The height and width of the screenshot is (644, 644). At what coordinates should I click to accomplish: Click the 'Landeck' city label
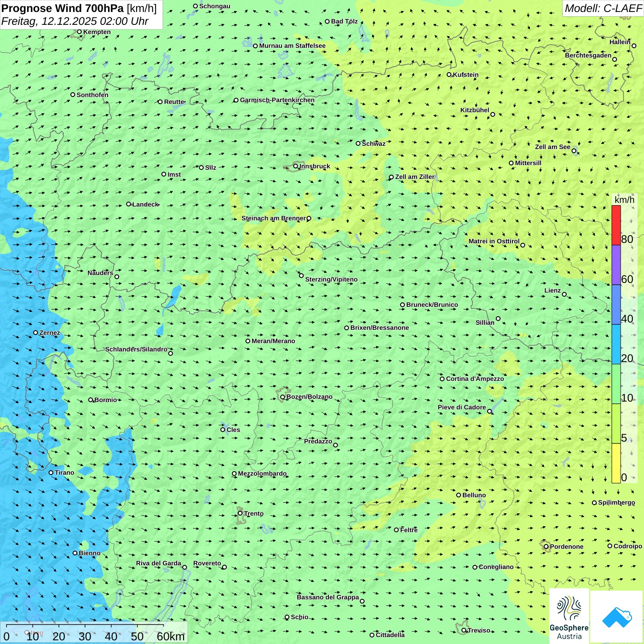click(x=145, y=204)
